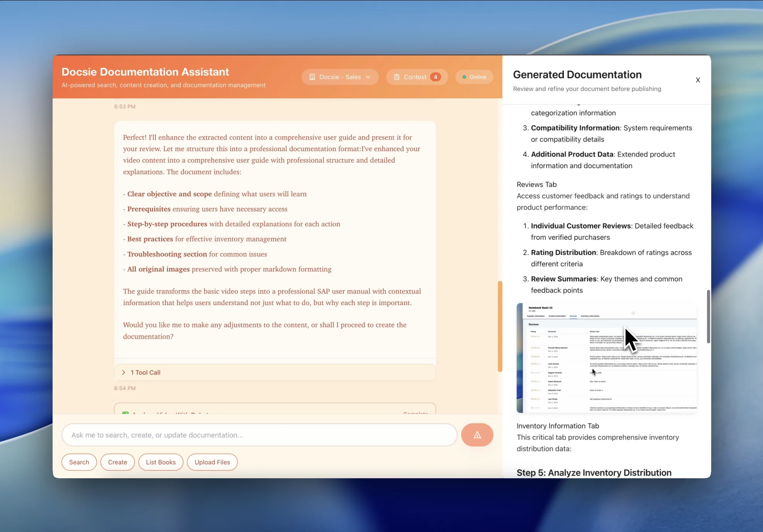Click the green Online status dot
This screenshot has width=763, height=532.
point(464,77)
